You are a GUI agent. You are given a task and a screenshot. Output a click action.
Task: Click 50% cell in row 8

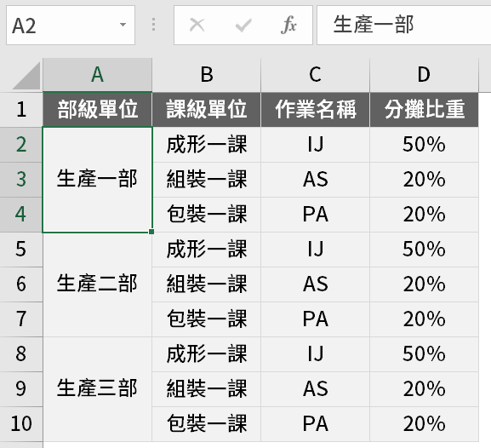424,354
